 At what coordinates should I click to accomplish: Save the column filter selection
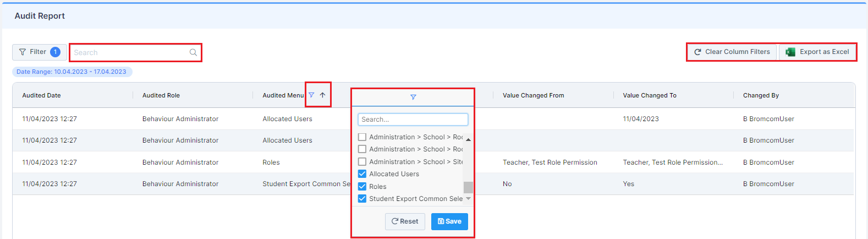[449, 221]
